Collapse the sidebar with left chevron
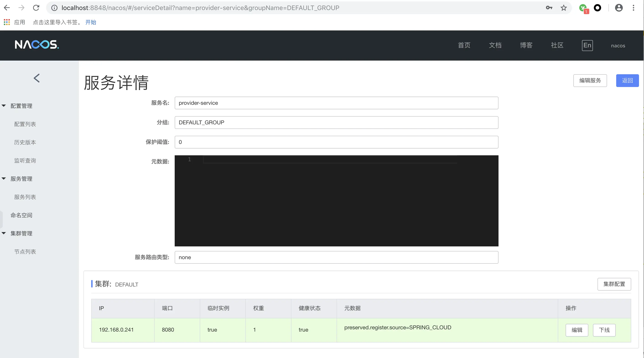Image resolution: width=644 pixels, height=358 pixels. (37, 78)
